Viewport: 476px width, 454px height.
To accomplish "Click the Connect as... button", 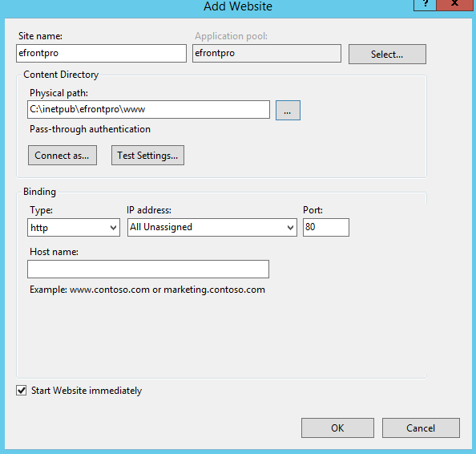I will [63, 156].
